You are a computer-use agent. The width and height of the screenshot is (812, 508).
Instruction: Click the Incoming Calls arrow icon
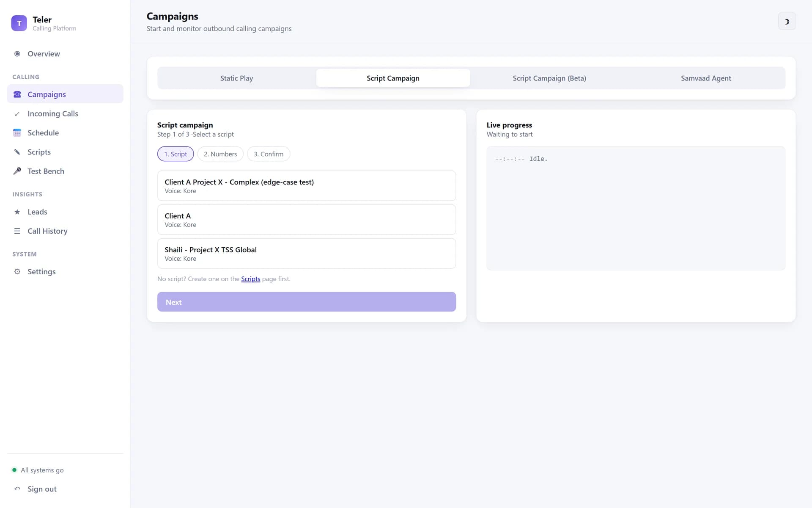tap(17, 114)
